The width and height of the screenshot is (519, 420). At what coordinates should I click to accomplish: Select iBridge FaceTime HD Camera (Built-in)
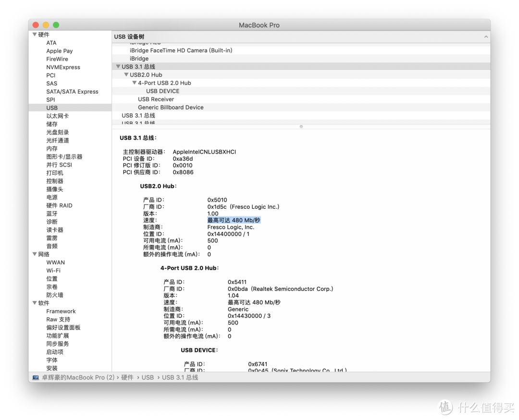click(x=181, y=50)
